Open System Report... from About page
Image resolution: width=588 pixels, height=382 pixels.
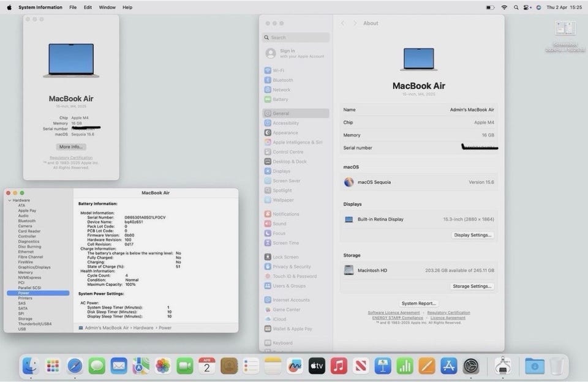[x=418, y=303]
